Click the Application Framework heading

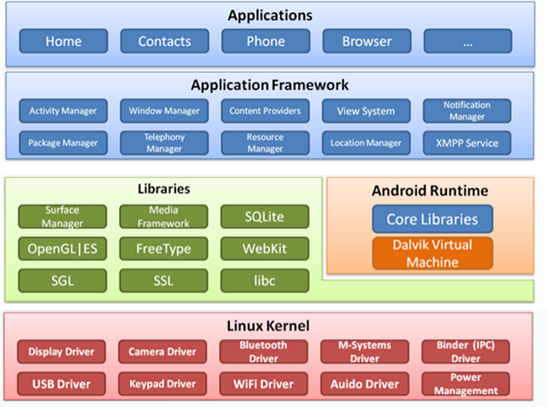click(x=269, y=85)
